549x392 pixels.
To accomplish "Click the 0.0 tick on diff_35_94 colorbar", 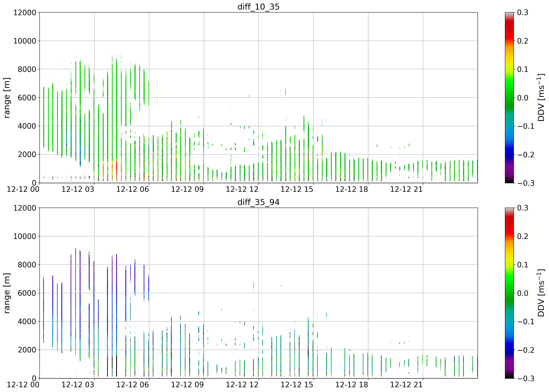I will 523,293.
